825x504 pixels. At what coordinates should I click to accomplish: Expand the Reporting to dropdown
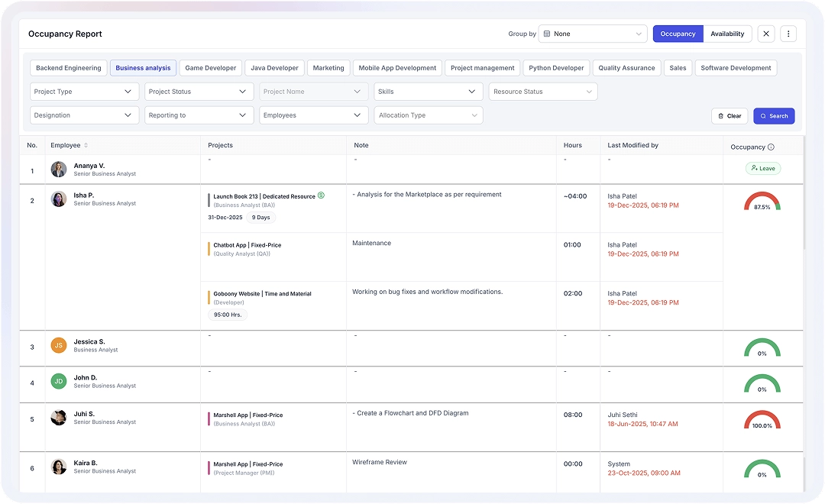pos(199,115)
